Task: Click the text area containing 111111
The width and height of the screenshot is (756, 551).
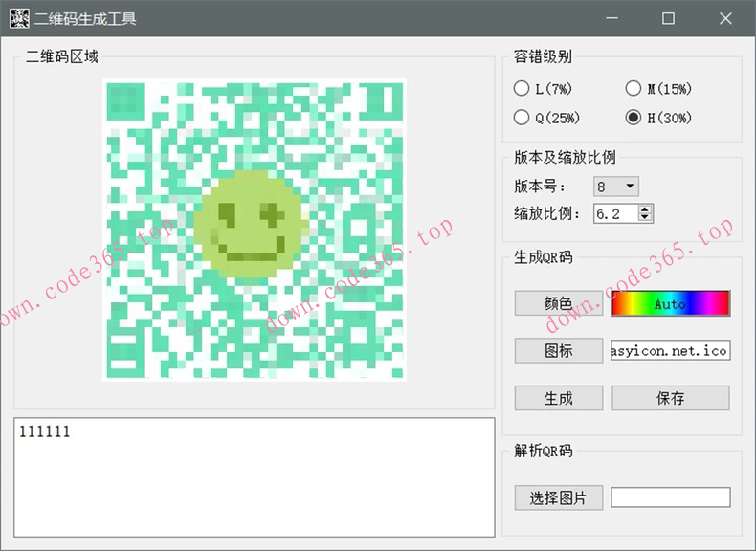Action: tap(255, 477)
